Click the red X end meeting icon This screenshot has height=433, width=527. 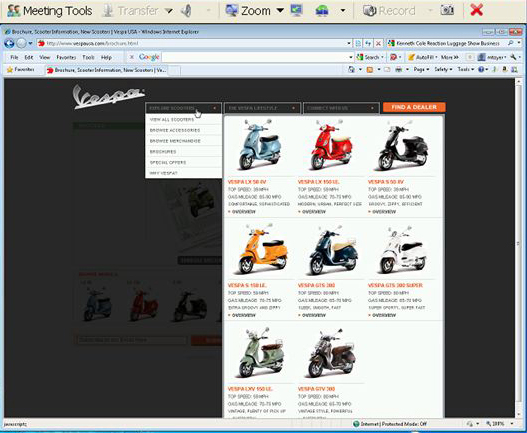[477, 10]
